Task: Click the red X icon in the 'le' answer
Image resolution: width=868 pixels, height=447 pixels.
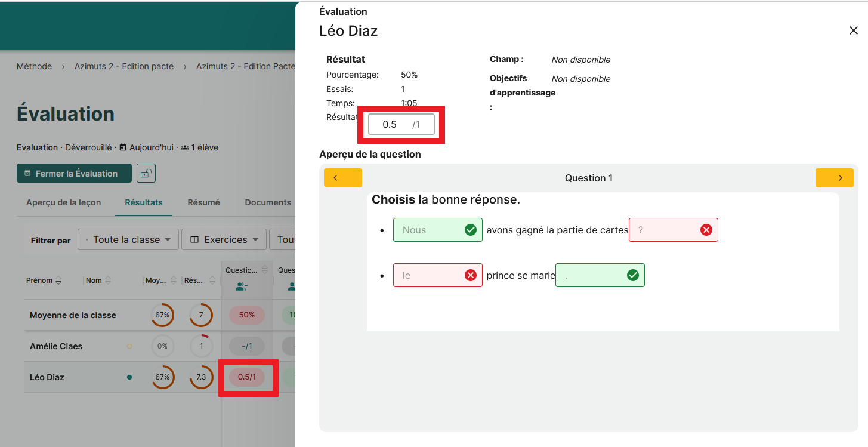Action: point(470,275)
